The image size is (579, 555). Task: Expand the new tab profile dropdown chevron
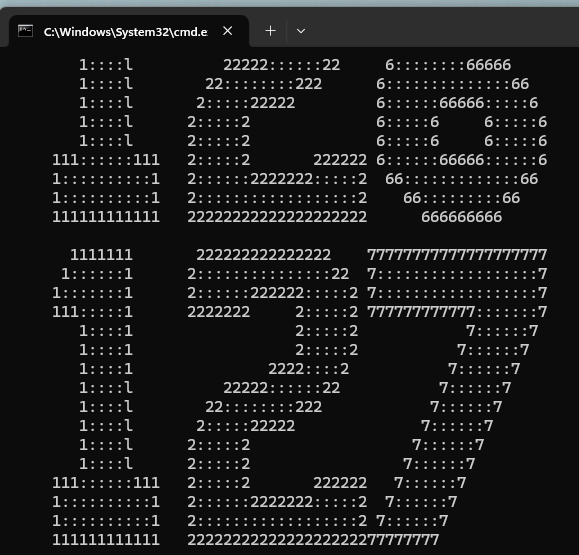click(x=301, y=31)
